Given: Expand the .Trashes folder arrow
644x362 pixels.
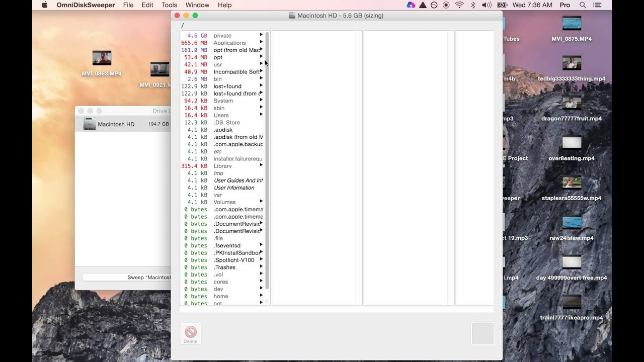Looking at the screenshot, I should (x=261, y=266).
